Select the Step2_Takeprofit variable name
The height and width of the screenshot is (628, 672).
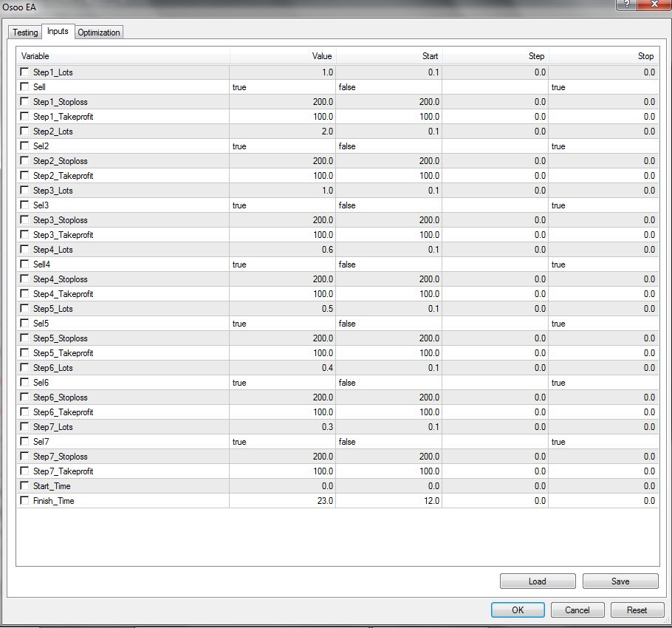[63, 176]
